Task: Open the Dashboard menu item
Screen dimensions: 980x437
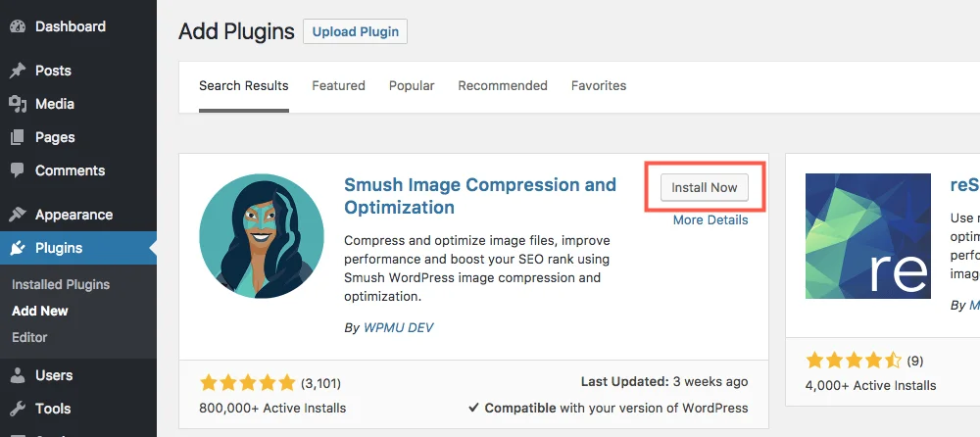Action: pos(70,26)
